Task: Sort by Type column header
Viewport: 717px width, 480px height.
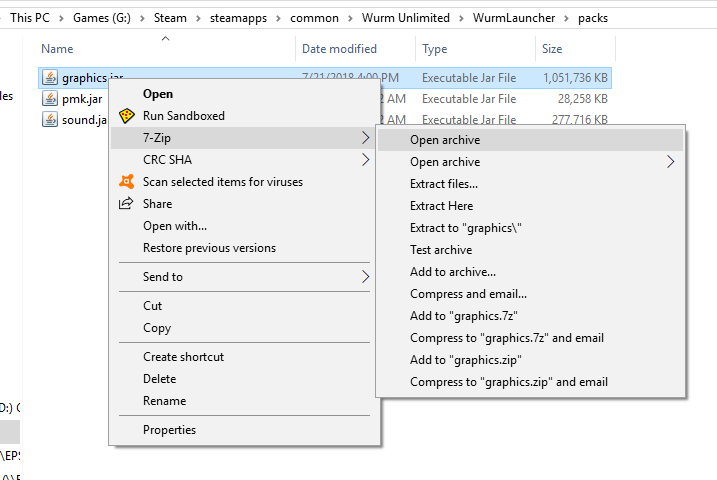Action: click(x=434, y=49)
